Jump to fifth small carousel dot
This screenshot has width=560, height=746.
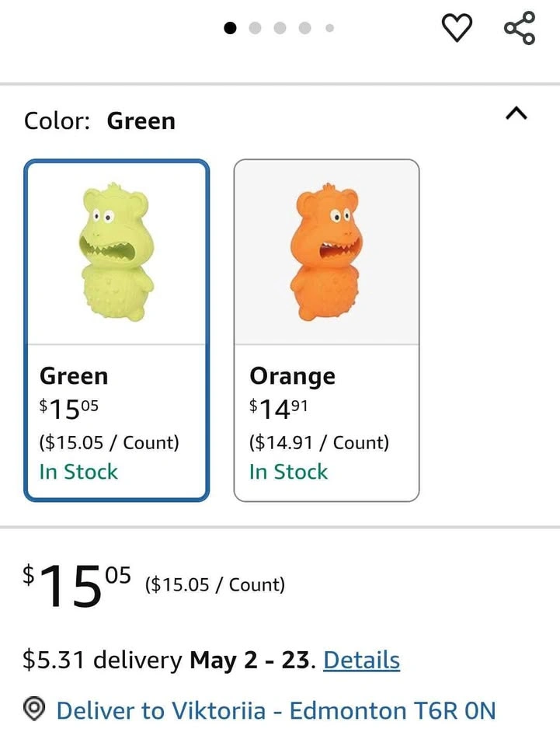pos(329,28)
